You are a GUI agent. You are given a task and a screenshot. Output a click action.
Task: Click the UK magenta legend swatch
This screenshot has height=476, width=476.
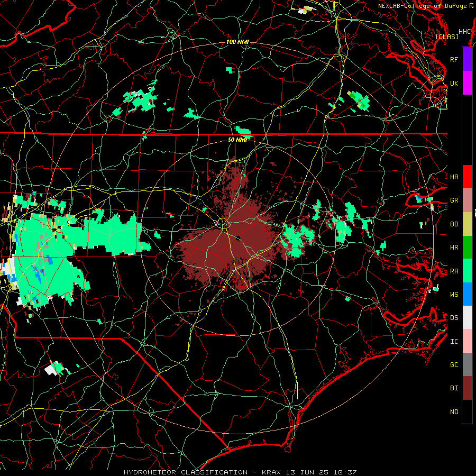click(x=467, y=83)
